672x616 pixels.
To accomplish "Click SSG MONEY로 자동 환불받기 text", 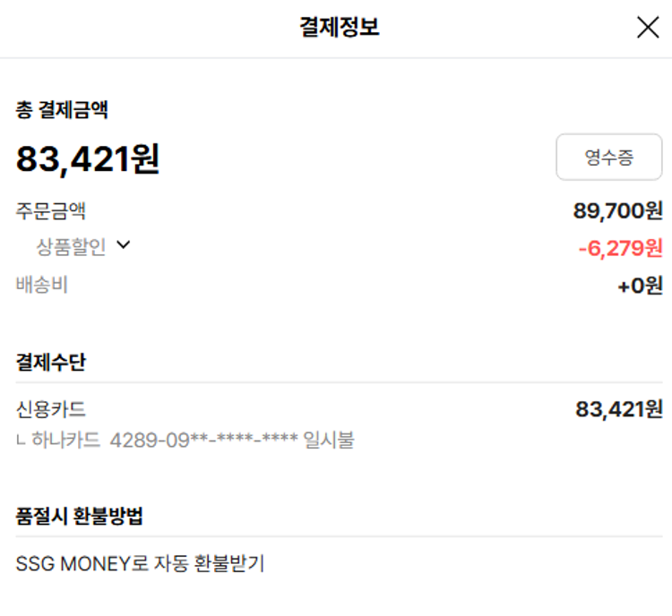I will 140,564.
